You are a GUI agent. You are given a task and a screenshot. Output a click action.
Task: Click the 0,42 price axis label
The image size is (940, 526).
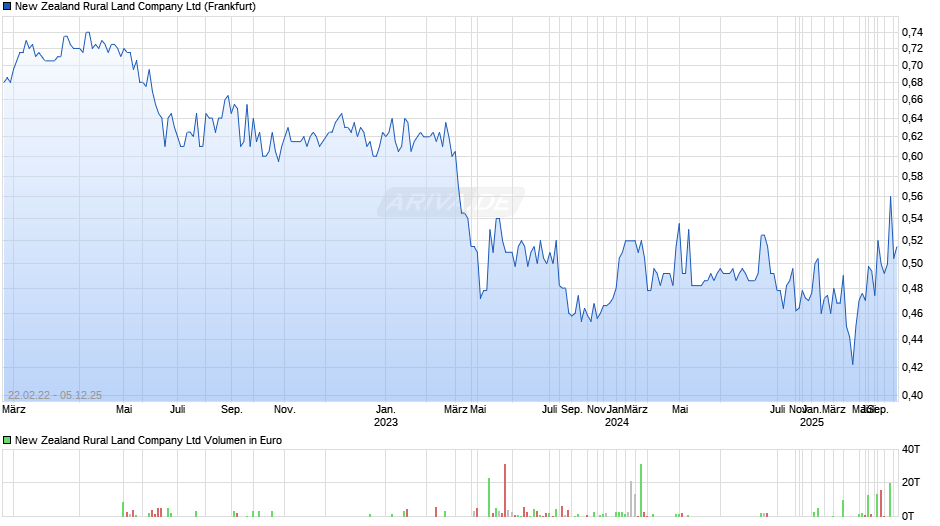point(912,367)
